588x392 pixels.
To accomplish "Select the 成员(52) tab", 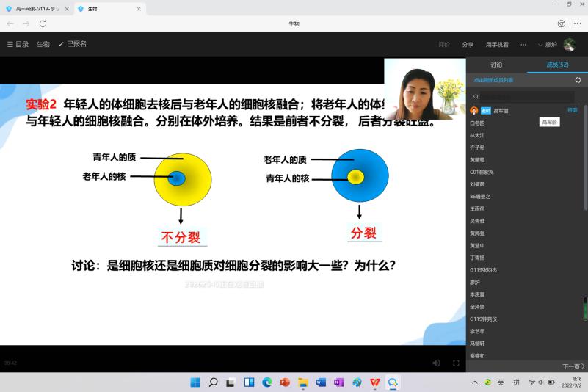I will [x=557, y=65].
